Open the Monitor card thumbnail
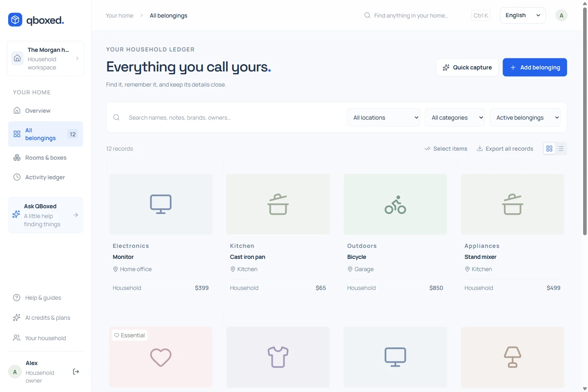This screenshot has height=392, width=588. coord(161,204)
